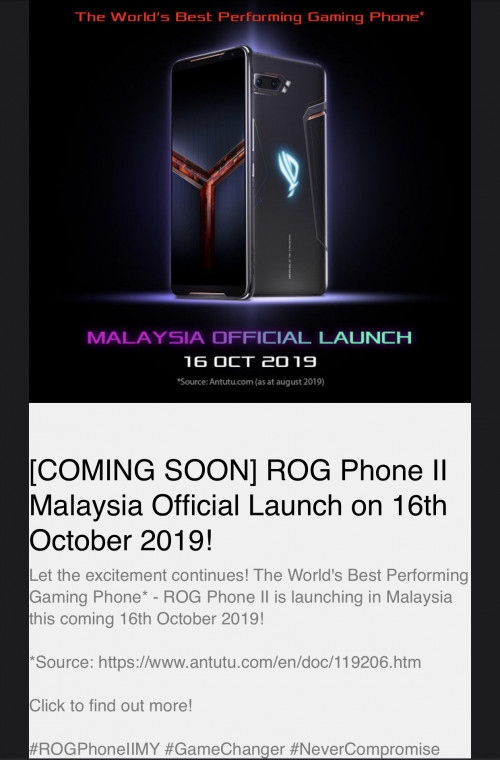The image size is (500, 760).
Task: Open the #NeverCompromise hashtag
Action: (x=365, y=749)
